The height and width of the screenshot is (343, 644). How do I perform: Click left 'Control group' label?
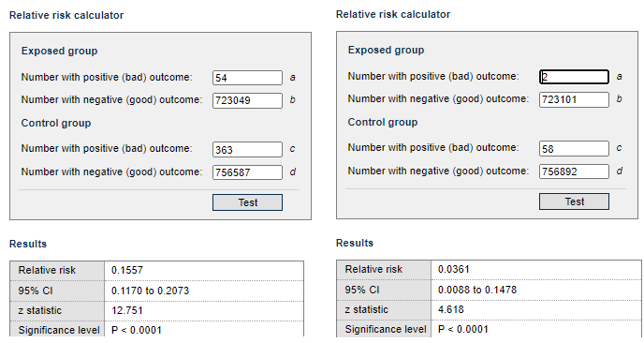click(56, 123)
